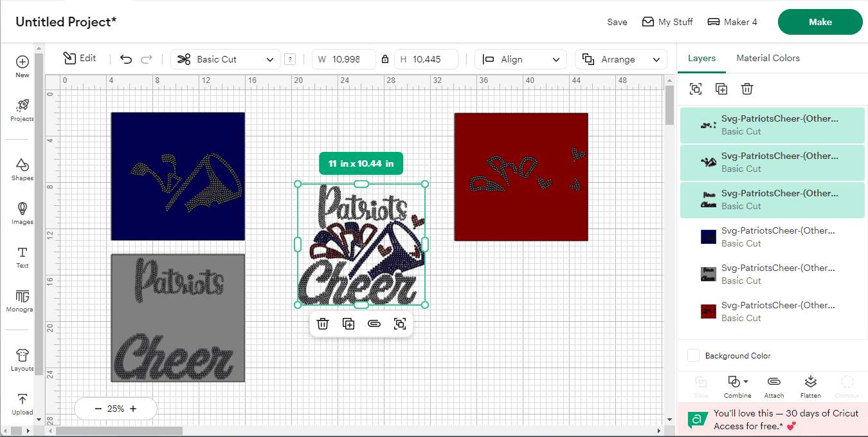Image resolution: width=868 pixels, height=437 pixels.
Task: Click the canvas horizontal scrollbar
Action: click(x=120, y=431)
